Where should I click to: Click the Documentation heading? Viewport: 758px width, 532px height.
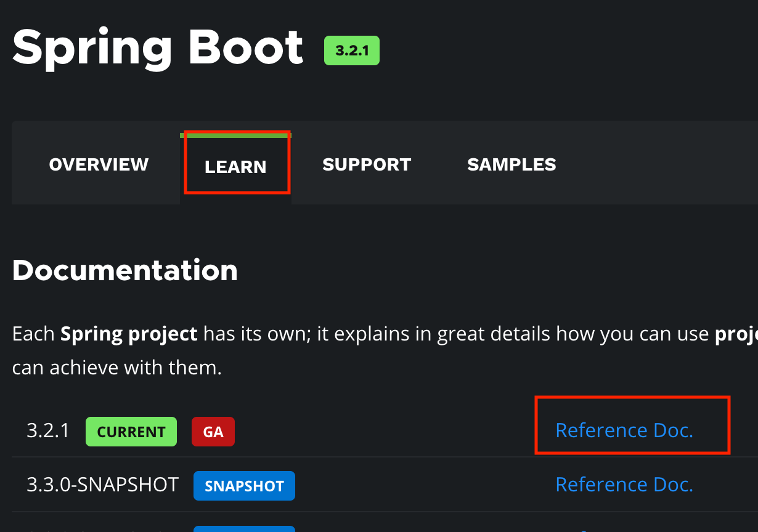[125, 270]
